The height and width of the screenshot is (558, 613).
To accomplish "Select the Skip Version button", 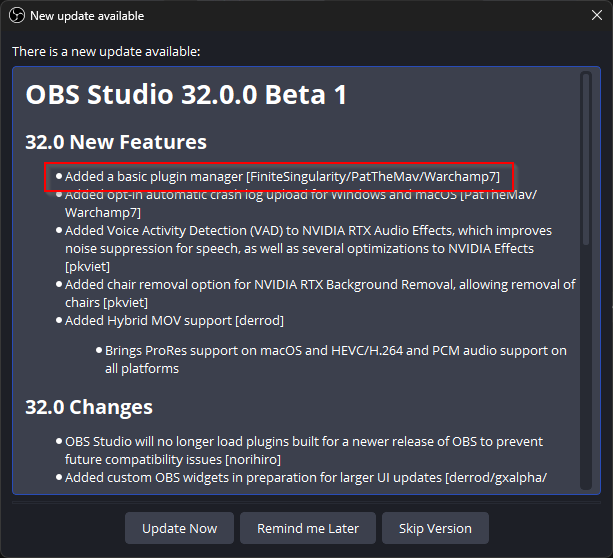I will tap(435, 528).
